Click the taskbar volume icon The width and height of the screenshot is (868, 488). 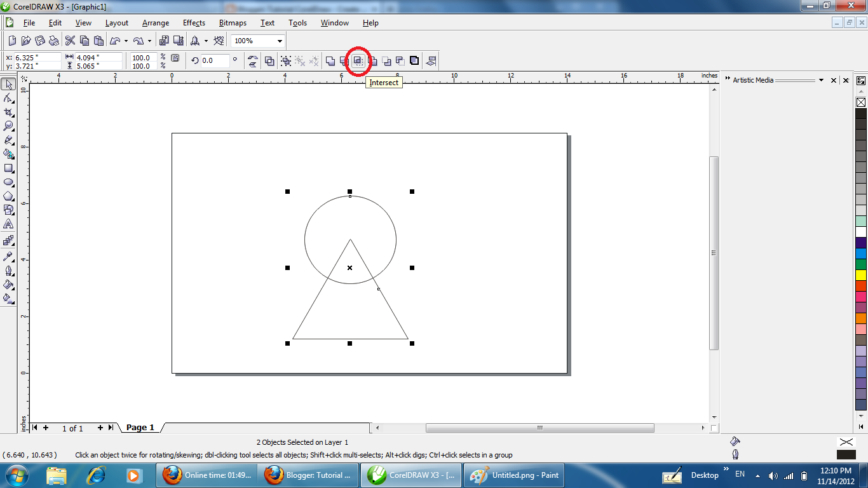click(773, 475)
